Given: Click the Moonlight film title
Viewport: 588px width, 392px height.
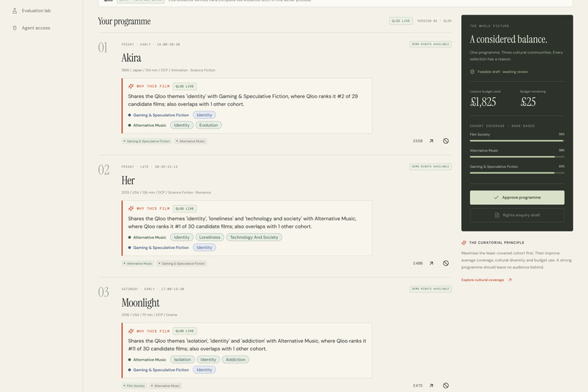Looking at the screenshot, I should [140, 303].
